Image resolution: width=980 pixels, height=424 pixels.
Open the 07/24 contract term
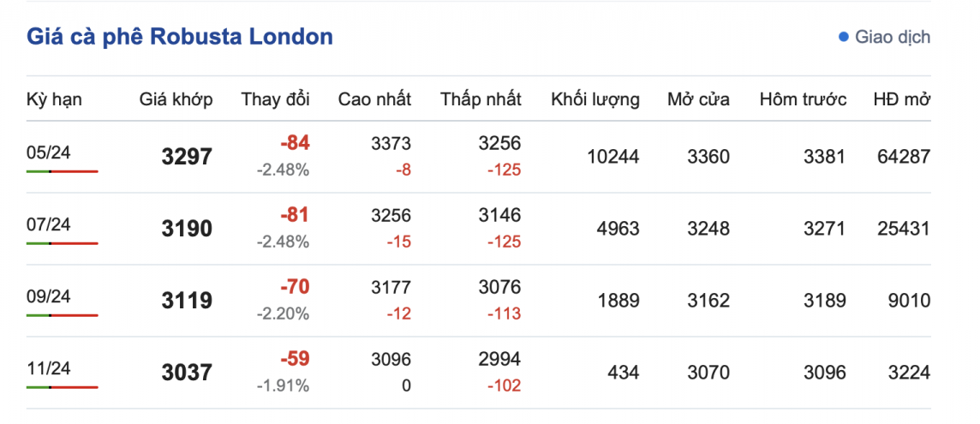pos(49,224)
